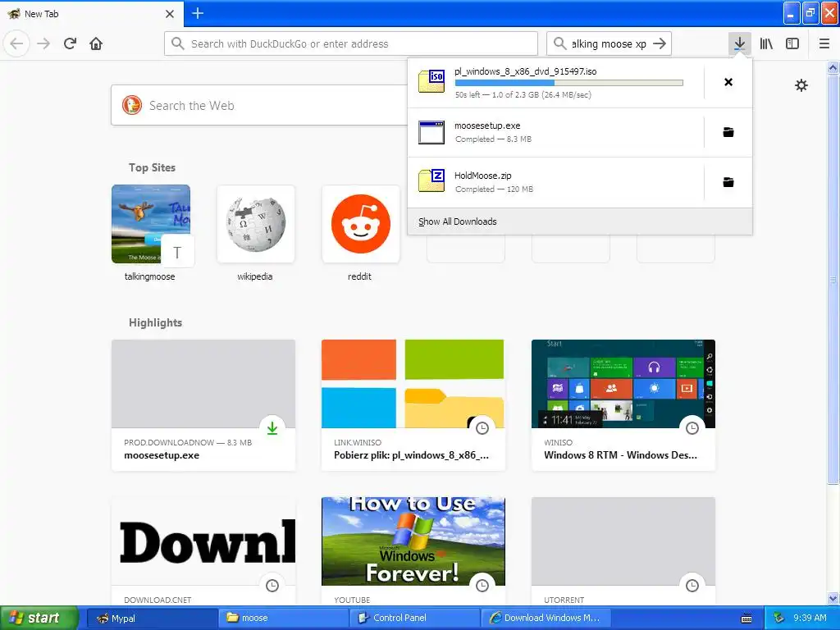The image size is (840, 630).
Task: Open a new tab with plus button
Action: [198, 13]
